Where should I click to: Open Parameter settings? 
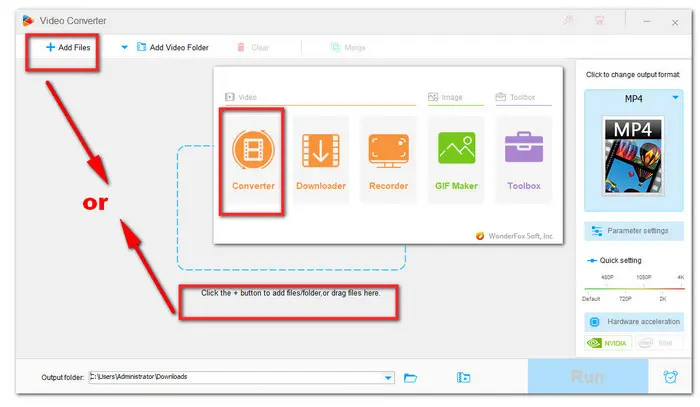(635, 231)
